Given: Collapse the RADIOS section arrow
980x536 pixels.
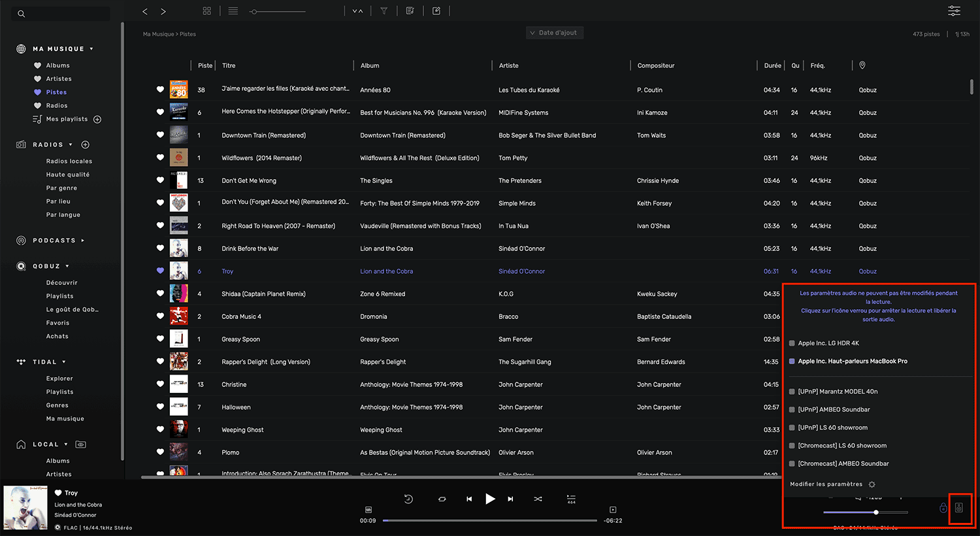Looking at the screenshot, I should 71,145.
